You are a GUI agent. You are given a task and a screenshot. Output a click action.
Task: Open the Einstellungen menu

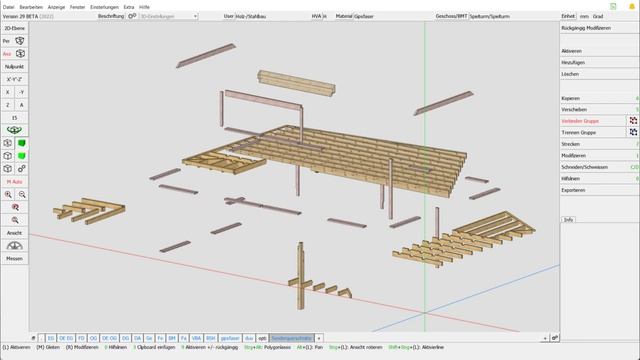pyautogui.click(x=104, y=7)
